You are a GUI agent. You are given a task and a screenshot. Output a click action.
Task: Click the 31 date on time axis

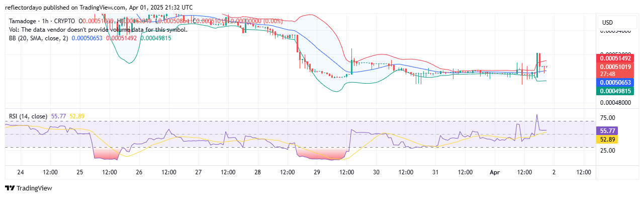point(436,172)
